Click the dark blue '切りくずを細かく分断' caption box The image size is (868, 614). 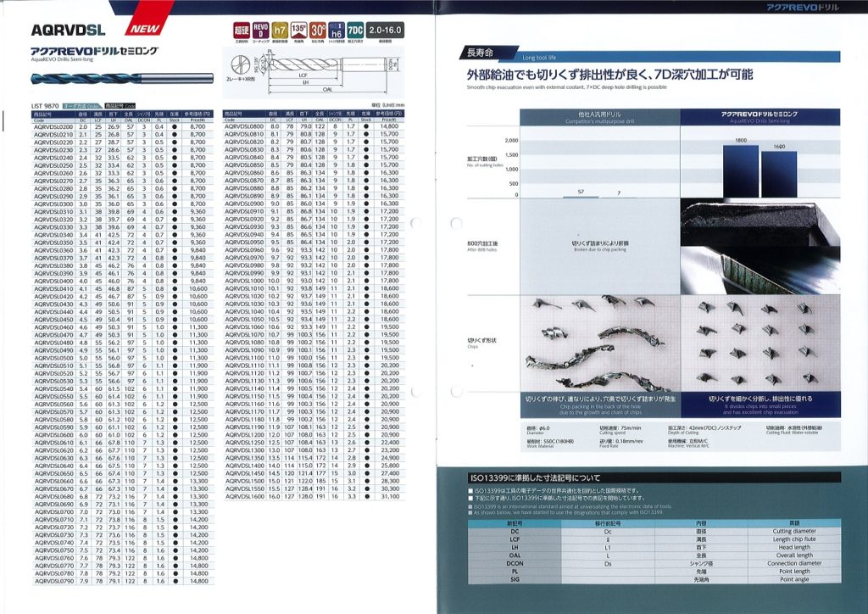coord(760,405)
